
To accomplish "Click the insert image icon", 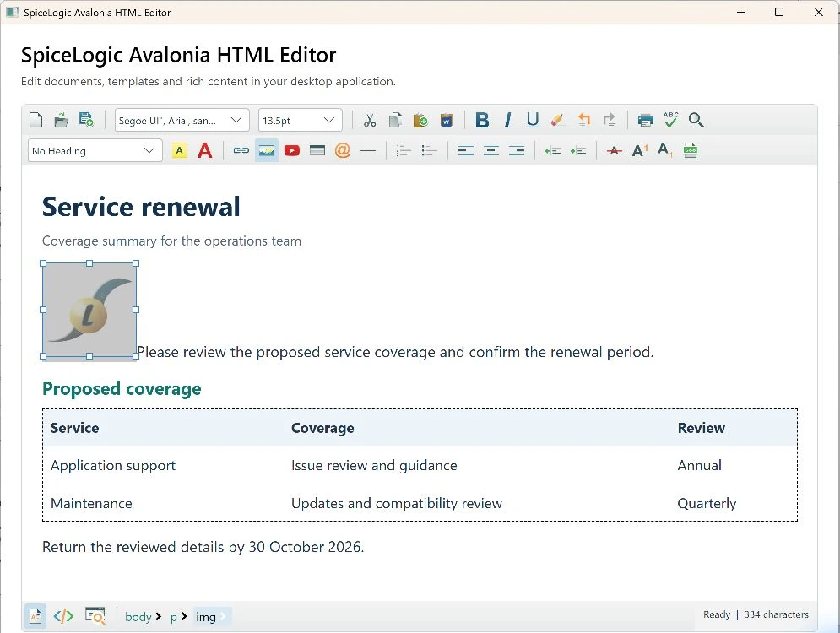I will tap(266, 150).
